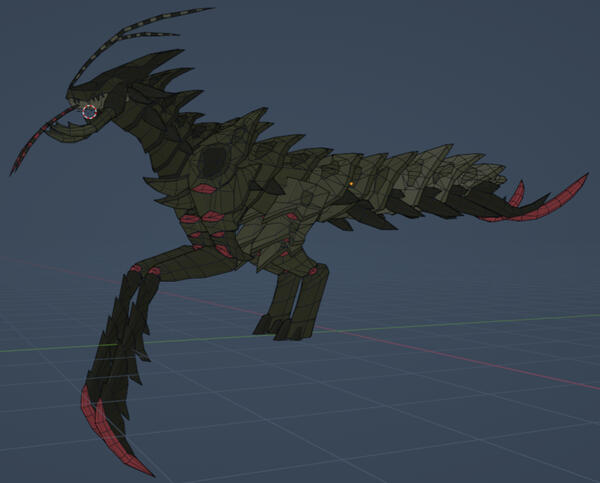Click the striped antennae above the head

coord(150,26)
